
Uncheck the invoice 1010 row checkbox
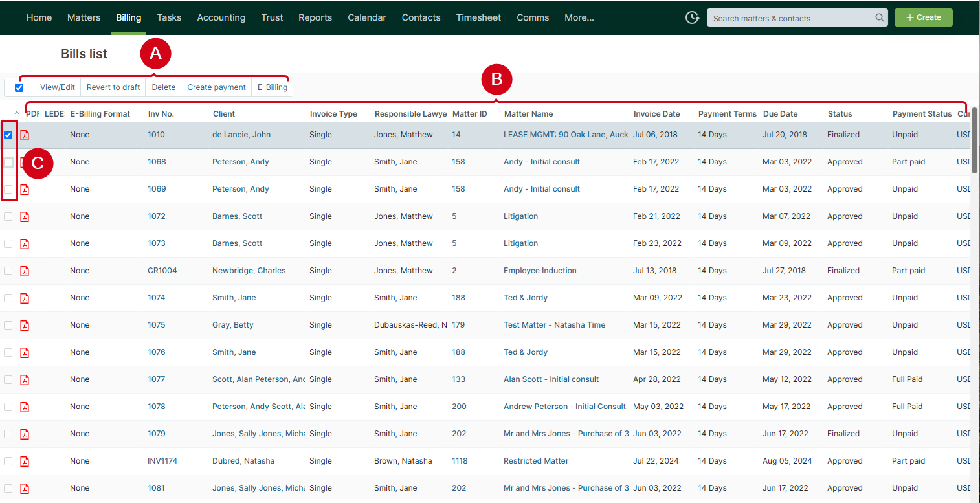pos(8,135)
